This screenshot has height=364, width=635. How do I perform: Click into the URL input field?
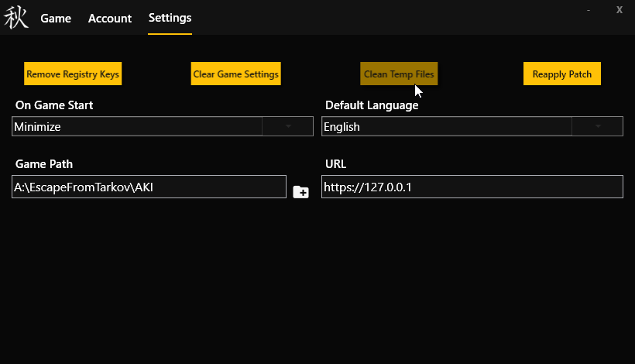[x=472, y=187]
